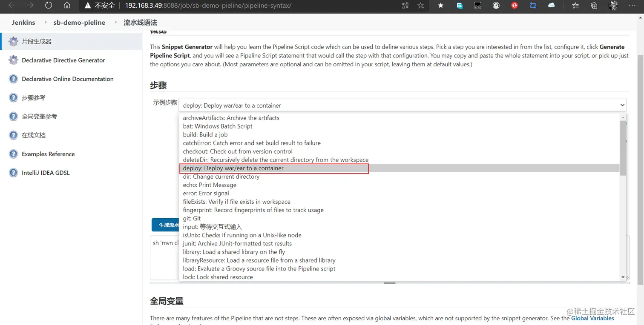The width and height of the screenshot is (644, 325).
Task: Click the 生成流水线脚本 generate button
Action: point(165,225)
